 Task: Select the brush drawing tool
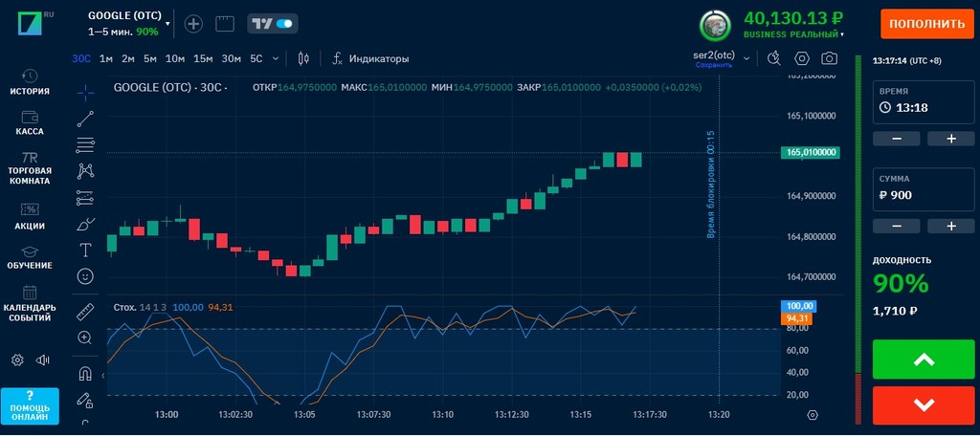(x=85, y=225)
